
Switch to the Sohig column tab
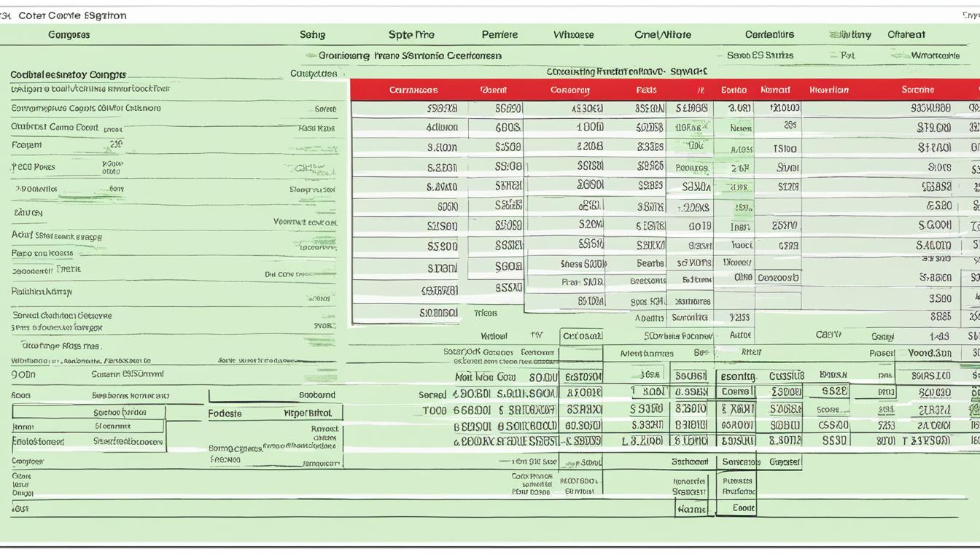tap(312, 34)
